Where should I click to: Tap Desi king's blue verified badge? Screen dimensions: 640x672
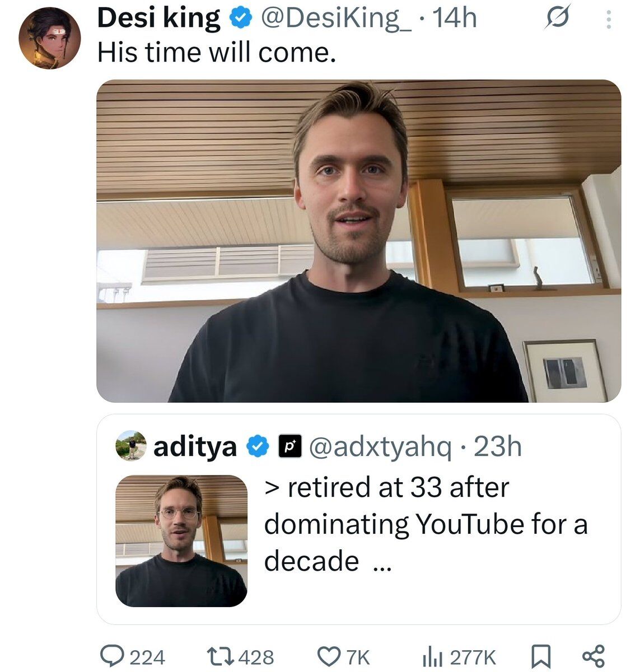pyautogui.click(x=240, y=19)
